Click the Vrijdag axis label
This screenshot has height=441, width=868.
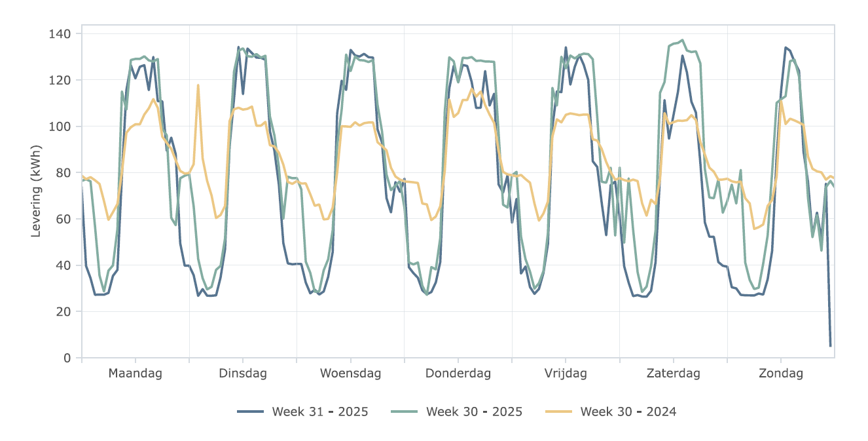tap(566, 374)
